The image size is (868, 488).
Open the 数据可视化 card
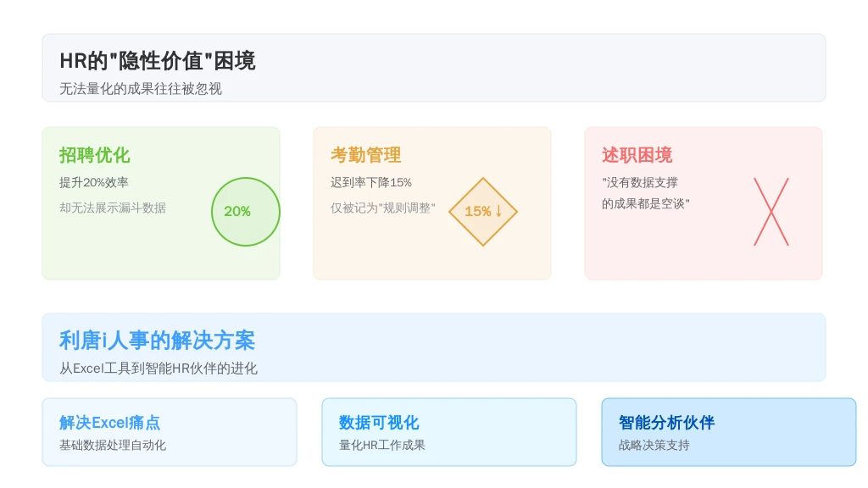point(449,432)
